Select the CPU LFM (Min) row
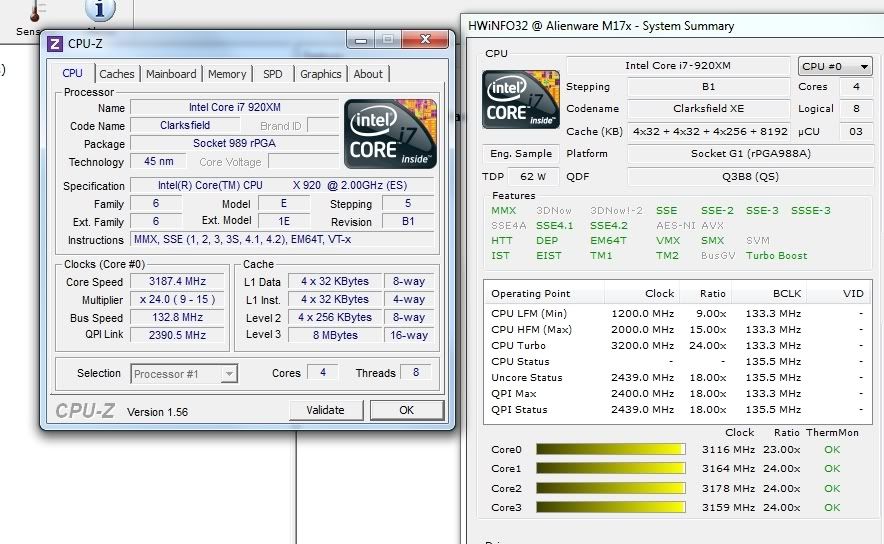 (x=677, y=313)
